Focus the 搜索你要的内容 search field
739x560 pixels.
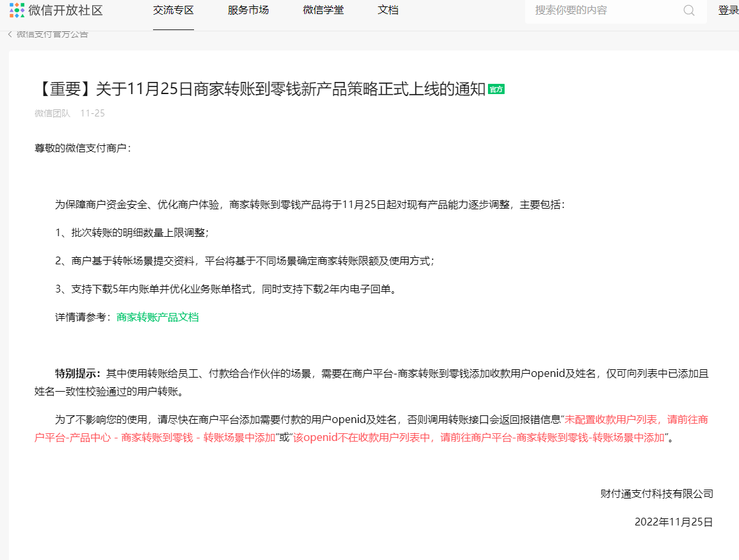click(602, 10)
